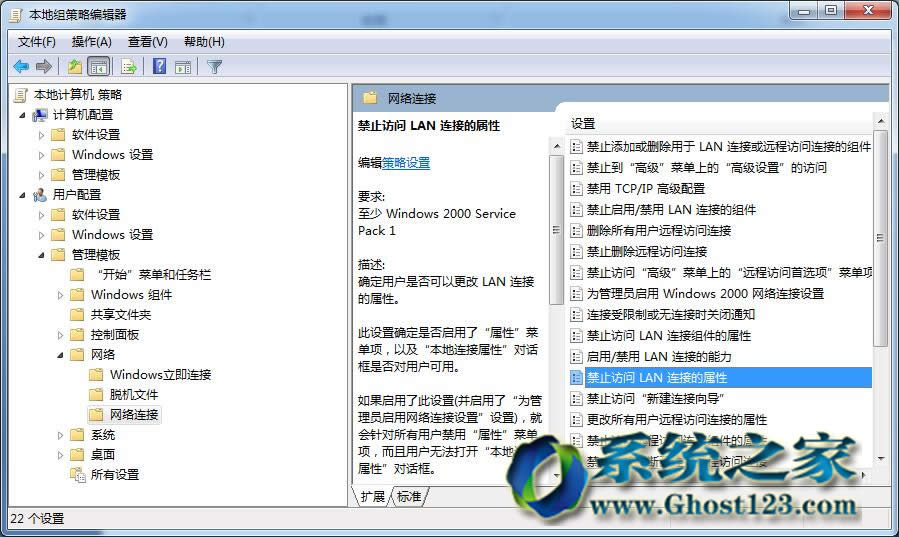
Task: Open the 操作(A) menu
Action: pos(92,42)
